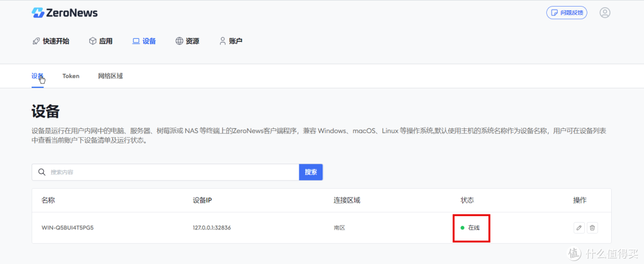The height and width of the screenshot is (267, 644).
Task: Click the 设备 page heading
Action: coord(45,112)
